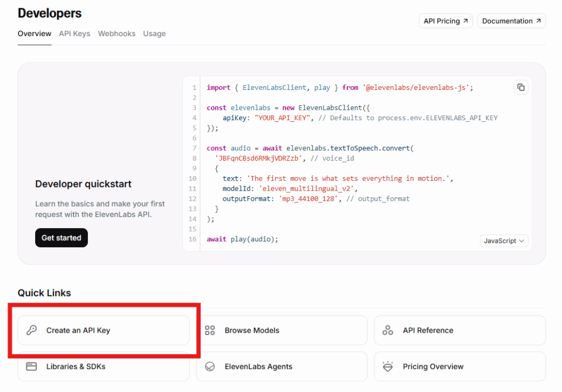
Task: Click the '@elevenlabs/elevenlabs-js' import string
Action: 416,87
